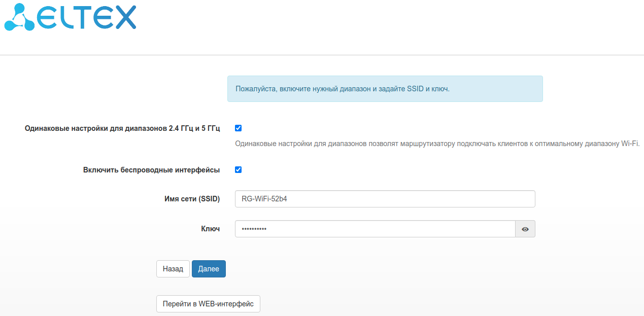
Task: Click the masked dots in the key field
Action: coord(254,229)
